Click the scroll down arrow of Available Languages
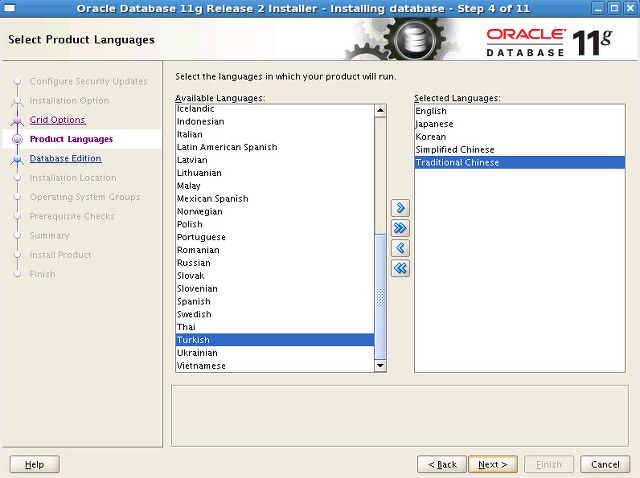Image resolution: width=640 pixels, height=478 pixels. coord(380,365)
